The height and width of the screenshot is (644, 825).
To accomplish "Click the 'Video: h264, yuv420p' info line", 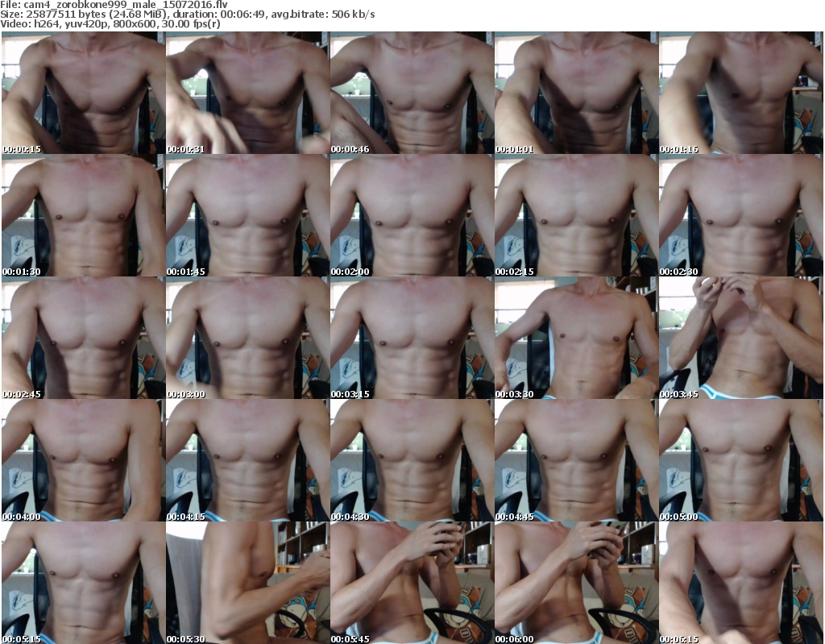I will coord(110,23).
